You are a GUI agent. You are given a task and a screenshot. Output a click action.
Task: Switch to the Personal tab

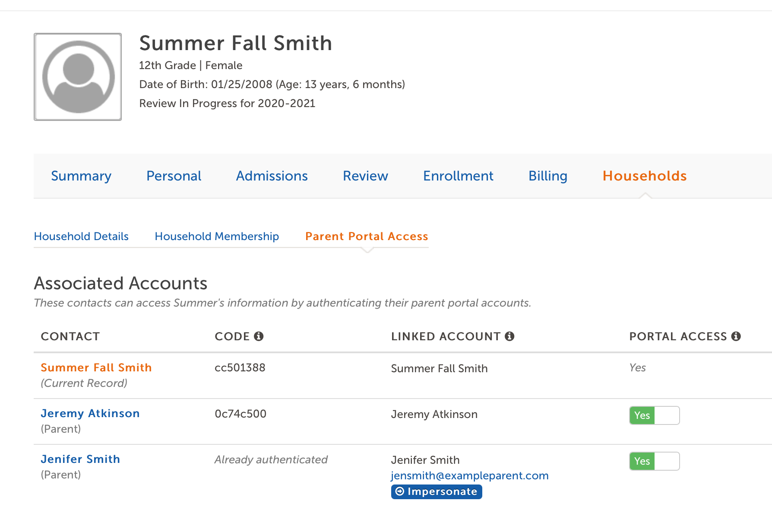[x=174, y=176]
